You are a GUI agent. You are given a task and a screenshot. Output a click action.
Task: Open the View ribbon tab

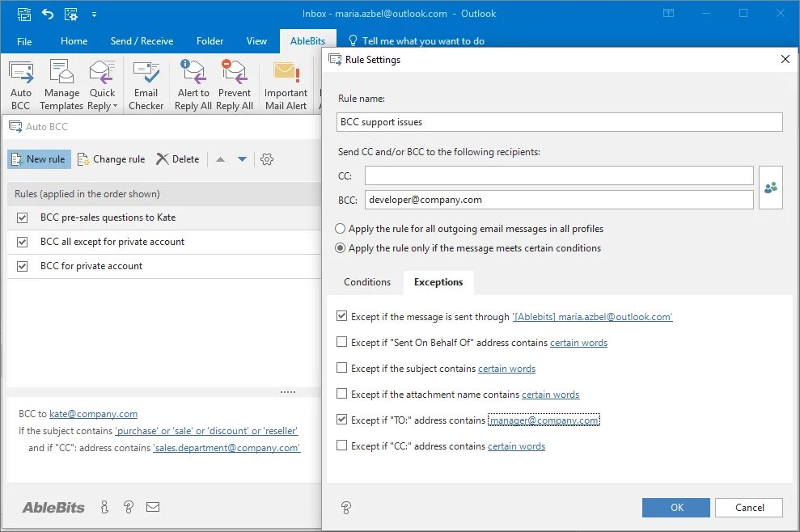[x=256, y=41]
